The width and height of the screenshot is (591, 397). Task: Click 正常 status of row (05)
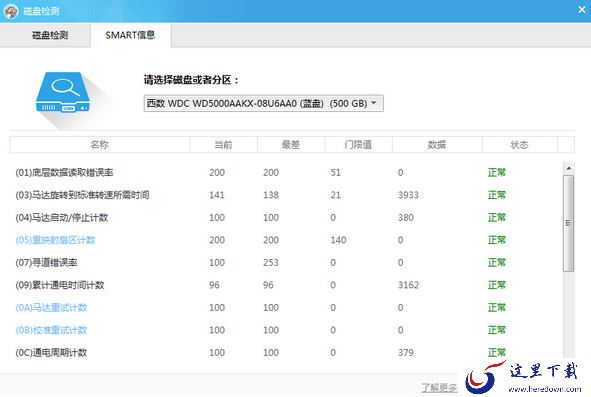pos(496,240)
